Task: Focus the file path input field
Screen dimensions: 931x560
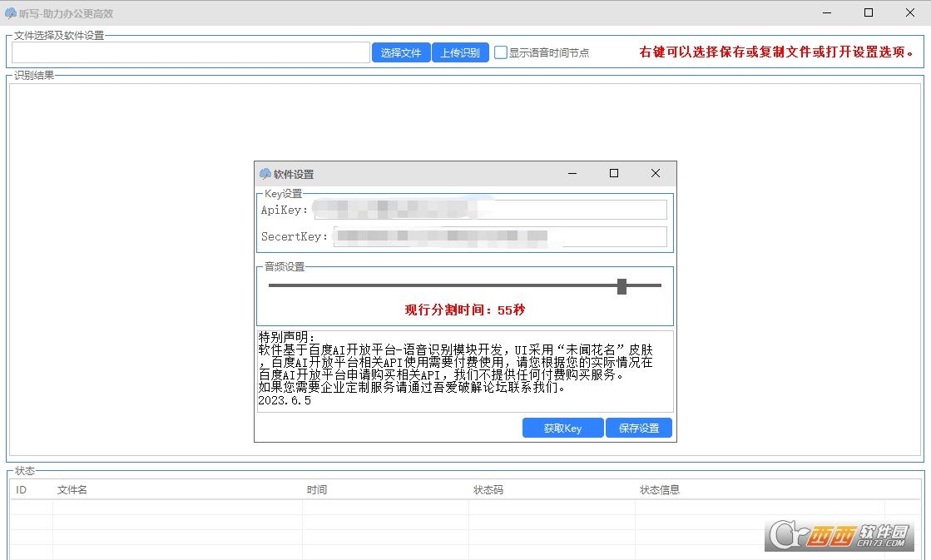Action: [x=191, y=52]
